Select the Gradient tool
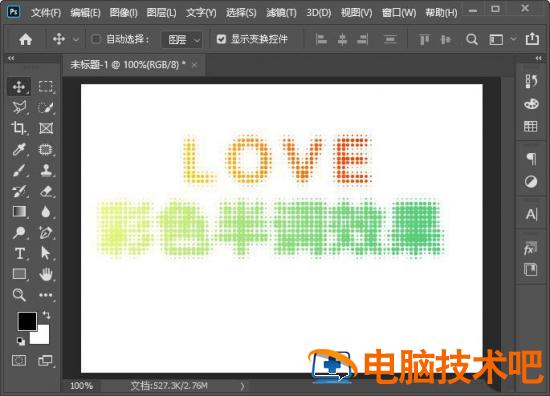This screenshot has height=396, width=550. tap(19, 212)
